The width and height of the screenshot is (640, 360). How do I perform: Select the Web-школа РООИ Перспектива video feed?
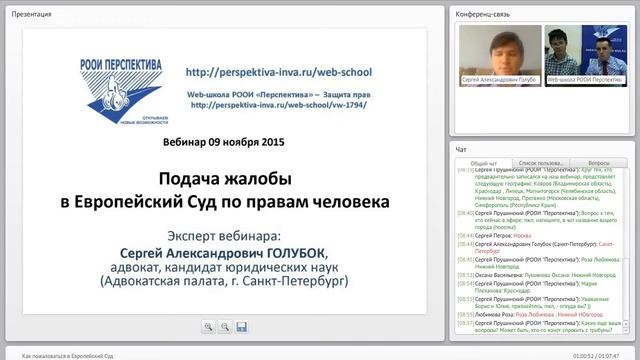[586, 56]
